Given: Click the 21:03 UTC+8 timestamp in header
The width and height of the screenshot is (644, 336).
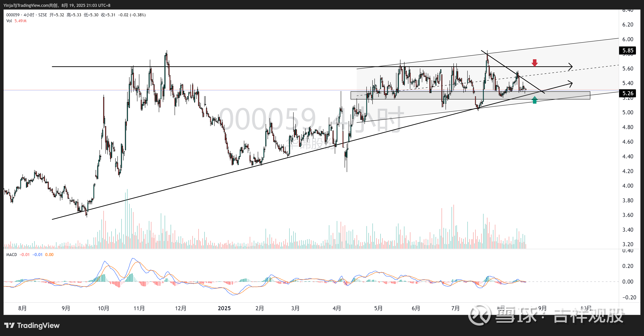Looking at the screenshot, I should 98,5.
